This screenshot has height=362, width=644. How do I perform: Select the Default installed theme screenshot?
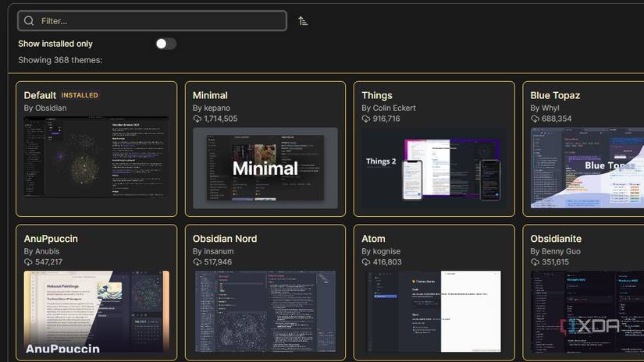click(97, 157)
